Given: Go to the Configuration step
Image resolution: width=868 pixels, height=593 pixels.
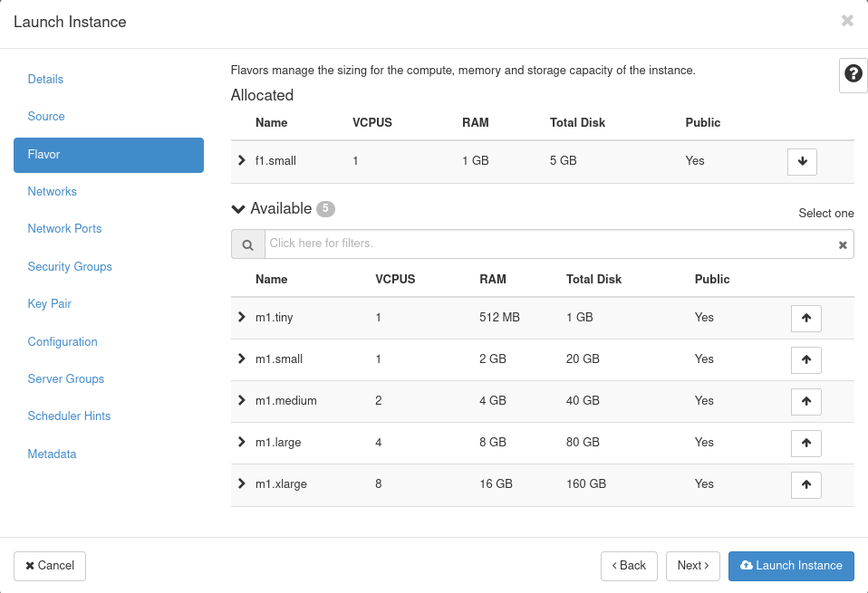Looking at the screenshot, I should [63, 342].
